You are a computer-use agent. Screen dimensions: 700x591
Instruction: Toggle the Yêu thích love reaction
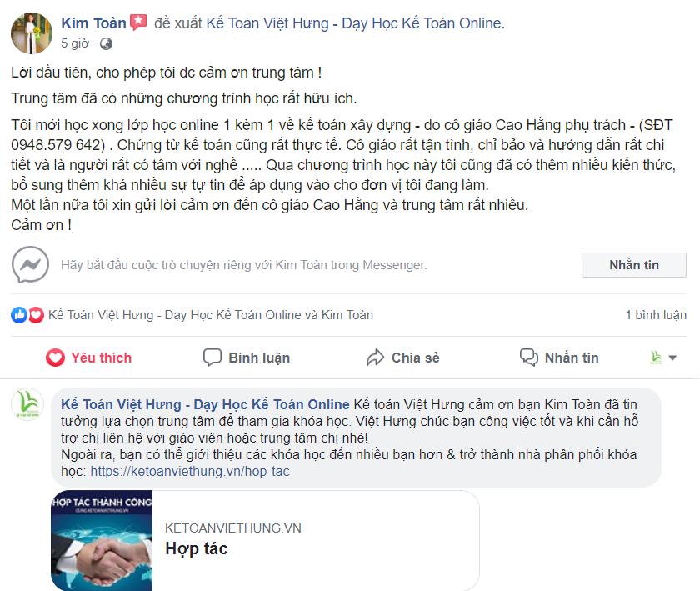pos(88,358)
